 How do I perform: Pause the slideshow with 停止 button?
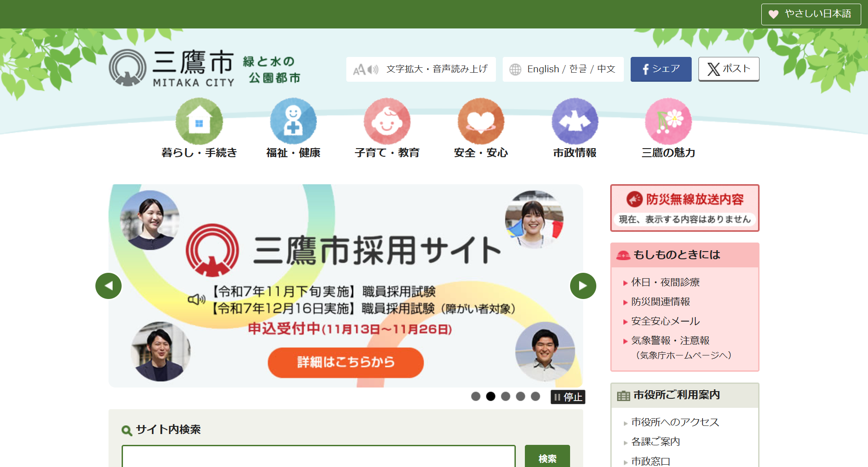click(x=568, y=397)
